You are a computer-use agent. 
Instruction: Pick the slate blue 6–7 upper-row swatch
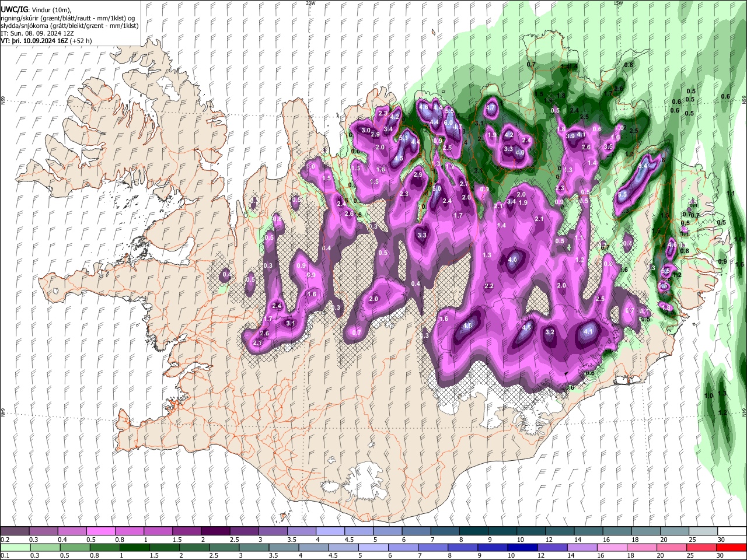tap(416, 531)
